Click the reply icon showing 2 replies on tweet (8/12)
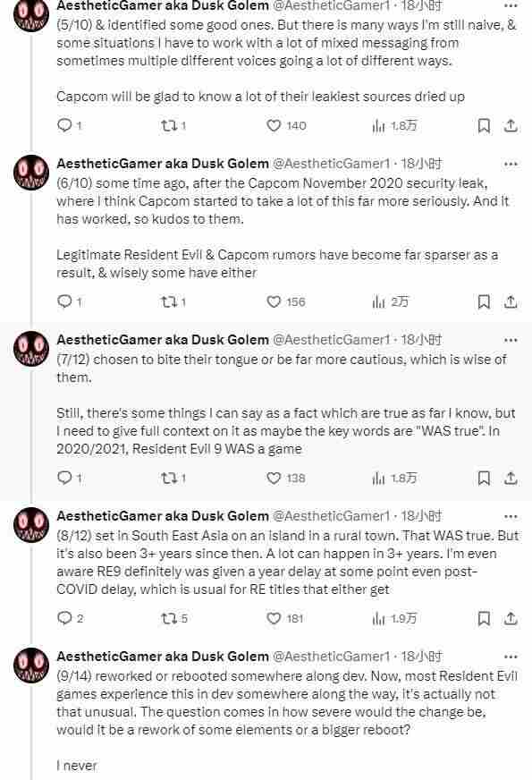Screen dimensions: 532x780 pos(64,618)
